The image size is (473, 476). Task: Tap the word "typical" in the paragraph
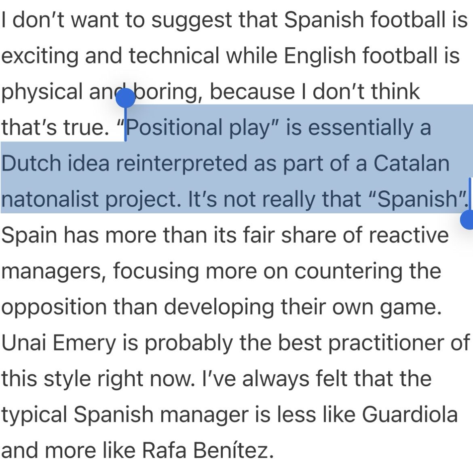pos(34,415)
